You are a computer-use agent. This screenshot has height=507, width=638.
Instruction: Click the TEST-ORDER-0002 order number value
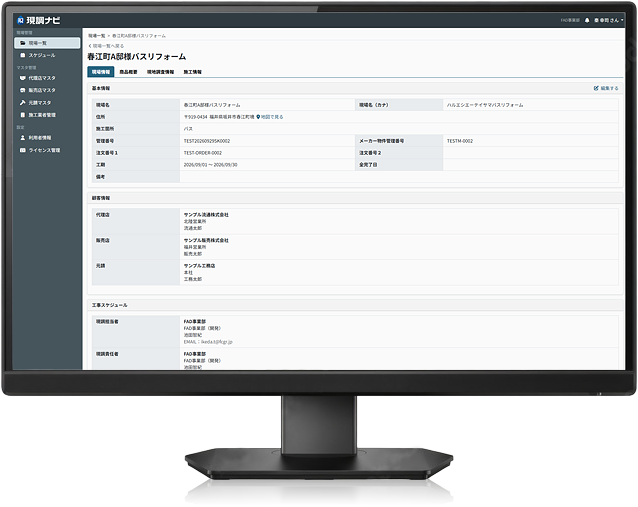point(203,153)
